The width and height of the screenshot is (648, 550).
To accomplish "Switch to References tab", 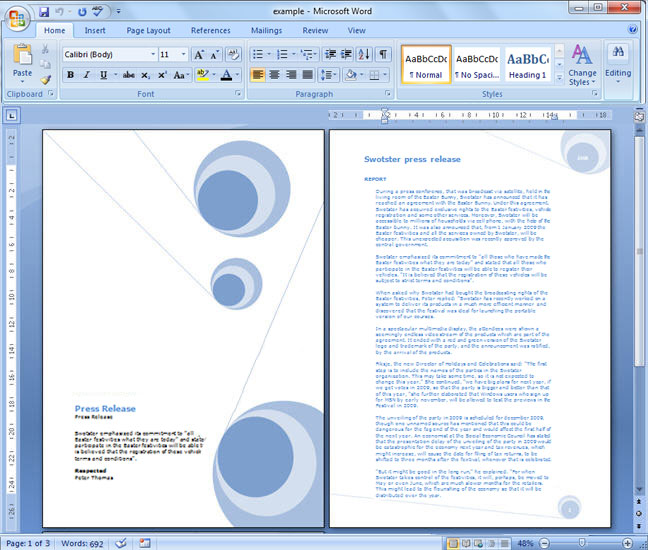I will (211, 31).
